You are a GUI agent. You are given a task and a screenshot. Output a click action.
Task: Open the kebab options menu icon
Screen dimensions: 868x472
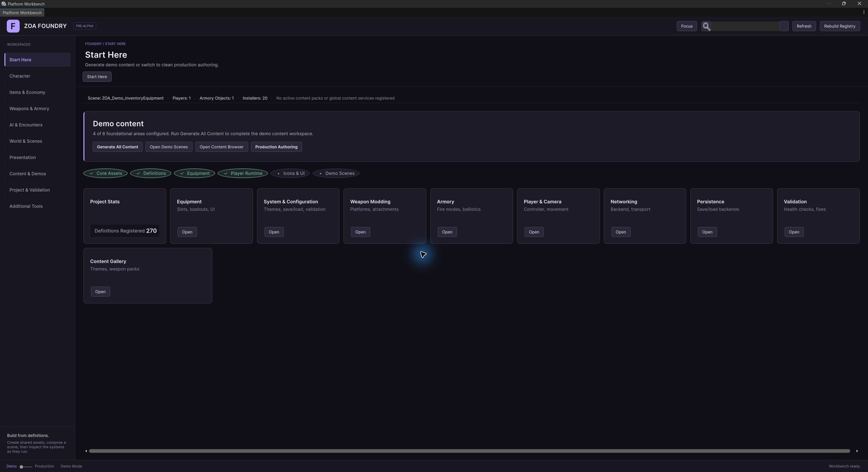point(864,12)
